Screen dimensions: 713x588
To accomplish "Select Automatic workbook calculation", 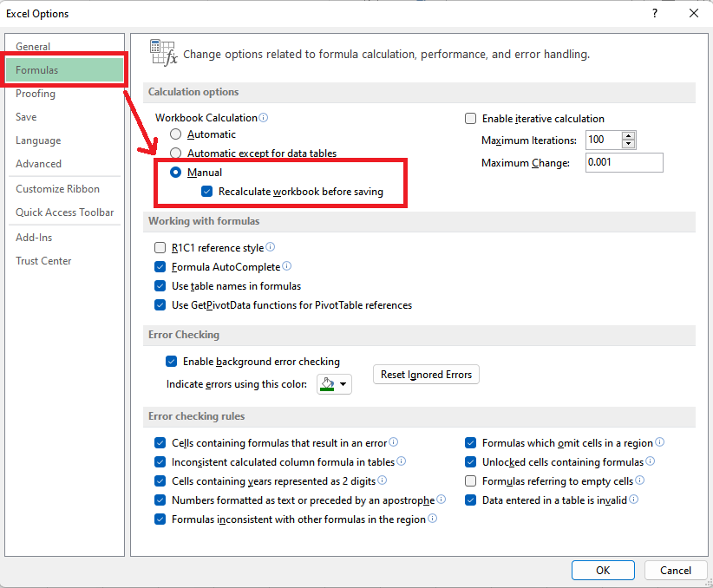I will pos(175,134).
